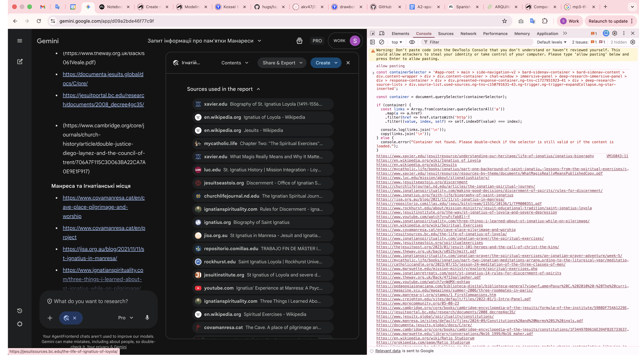Bookmark this page with the star icon
The width and height of the screenshot is (639, 364).
click(x=504, y=21)
